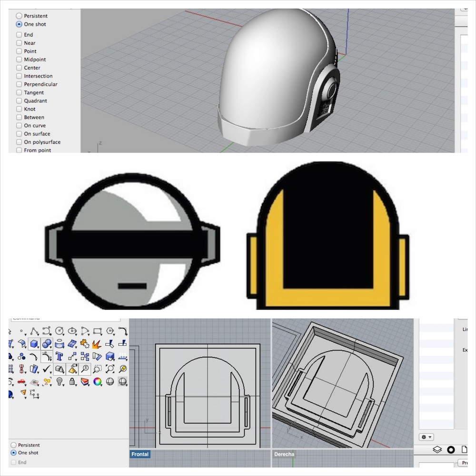Select the Rectangle tool
This screenshot has height=476, width=476.
(x=98, y=331)
